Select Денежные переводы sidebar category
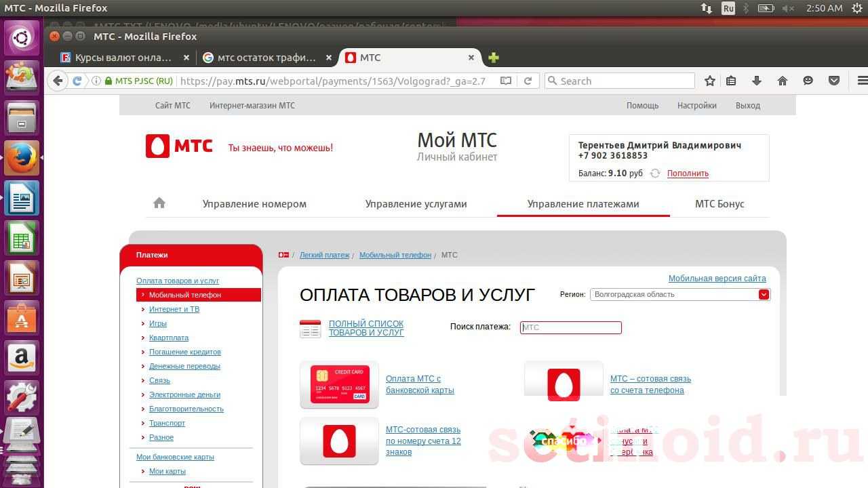Screen dimensions: 868x488 [x=184, y=366]
